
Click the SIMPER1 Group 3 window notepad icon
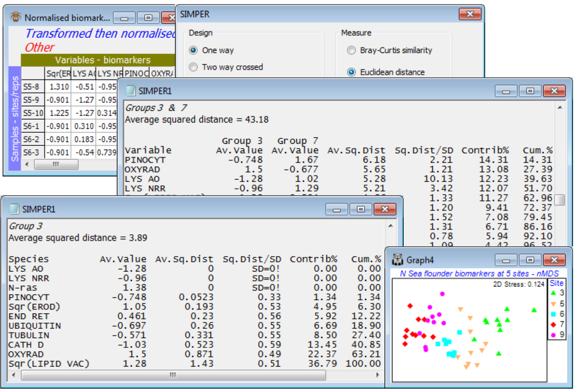[14, 209]
